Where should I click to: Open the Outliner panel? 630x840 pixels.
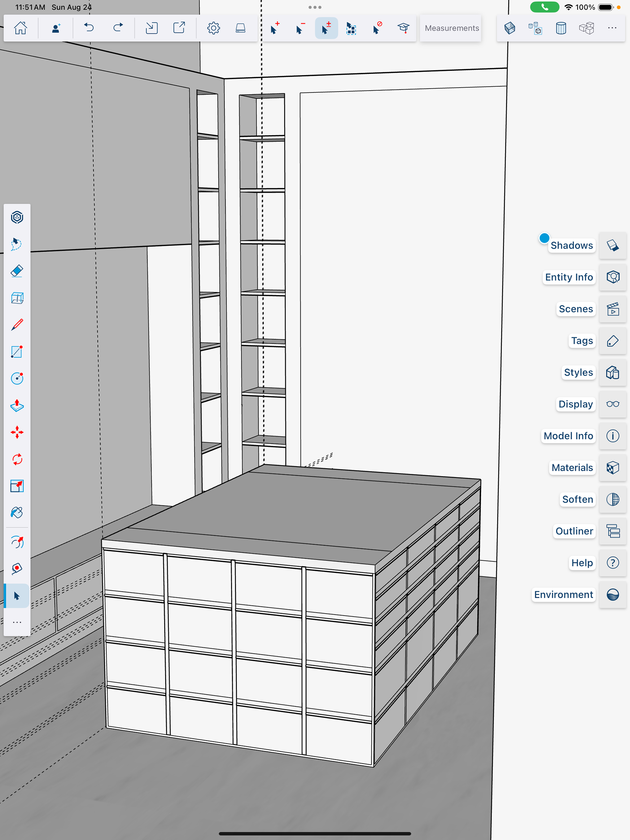click(x=613, y=531)
